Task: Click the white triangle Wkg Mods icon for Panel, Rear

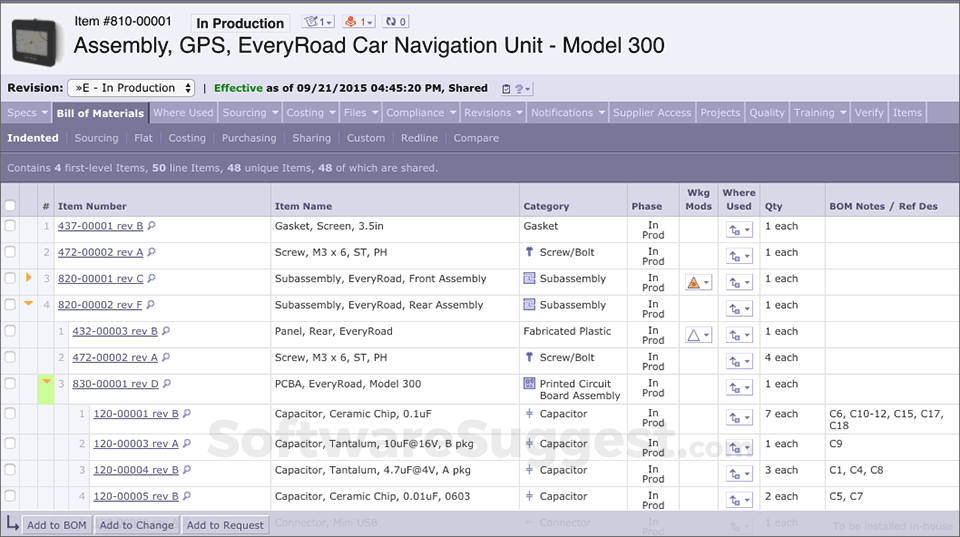Action: [x=694, y=335]
